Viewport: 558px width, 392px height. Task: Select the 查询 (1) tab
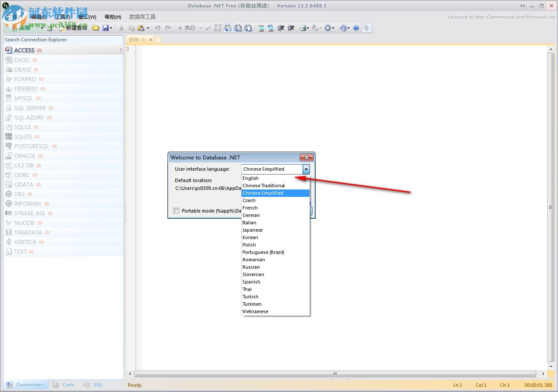click(137, 40)
